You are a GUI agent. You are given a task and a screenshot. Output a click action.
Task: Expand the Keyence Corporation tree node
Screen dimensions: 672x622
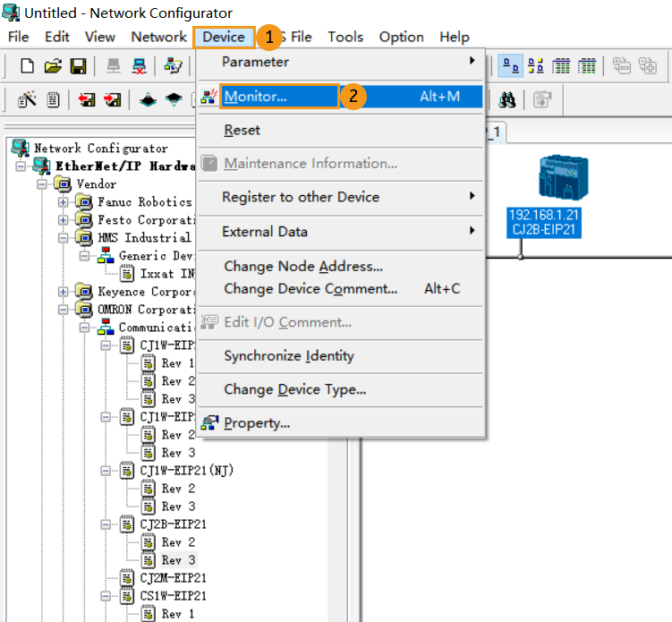[64, 292]
